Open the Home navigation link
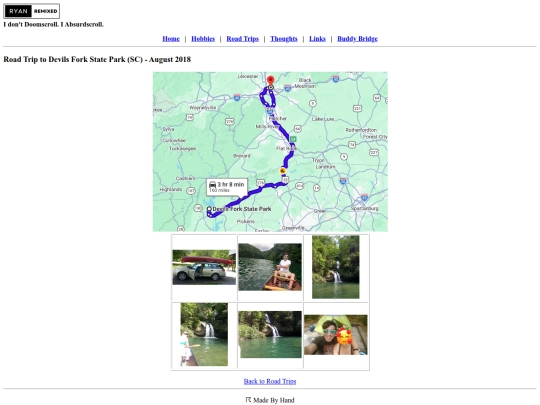 tap(171, 39)
